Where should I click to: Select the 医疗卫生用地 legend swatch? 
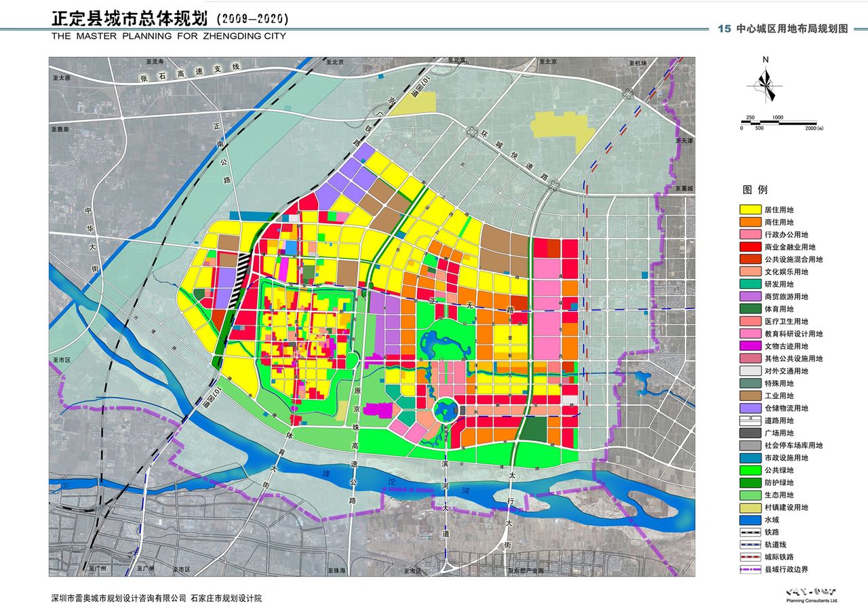coord(749,322)
